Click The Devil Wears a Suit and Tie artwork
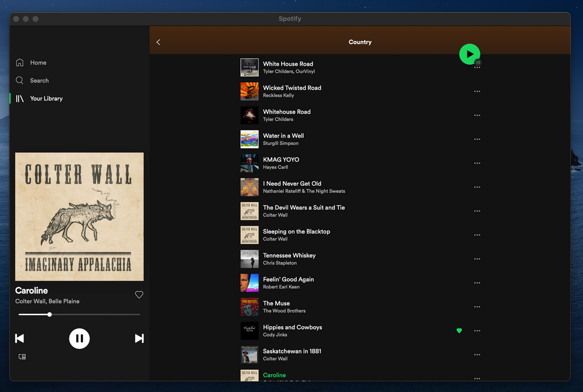The height and width of the screenshot is (392, 583). [250, 211]
